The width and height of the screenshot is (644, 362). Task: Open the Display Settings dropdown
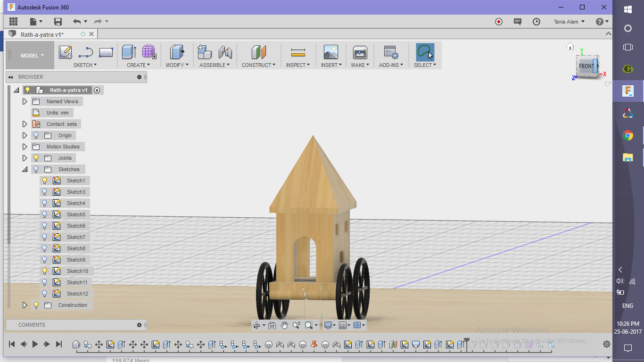click(330, 325)
